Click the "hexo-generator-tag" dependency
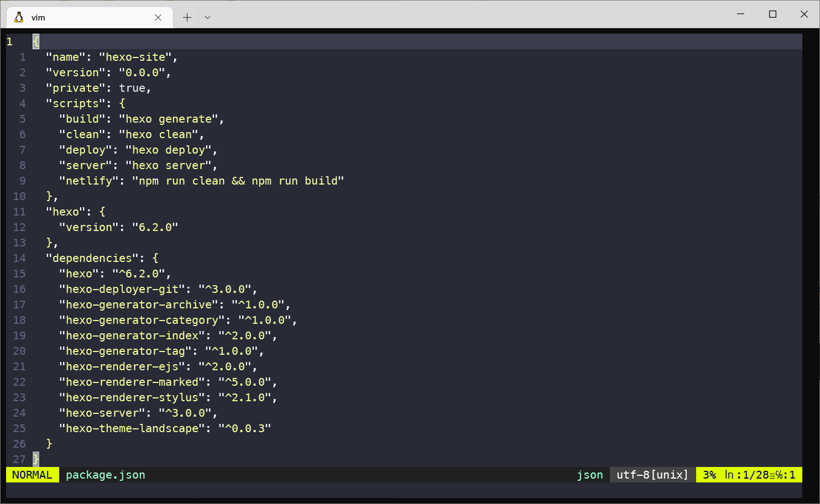Screen dimensions: 820x504 click(126, 351)
